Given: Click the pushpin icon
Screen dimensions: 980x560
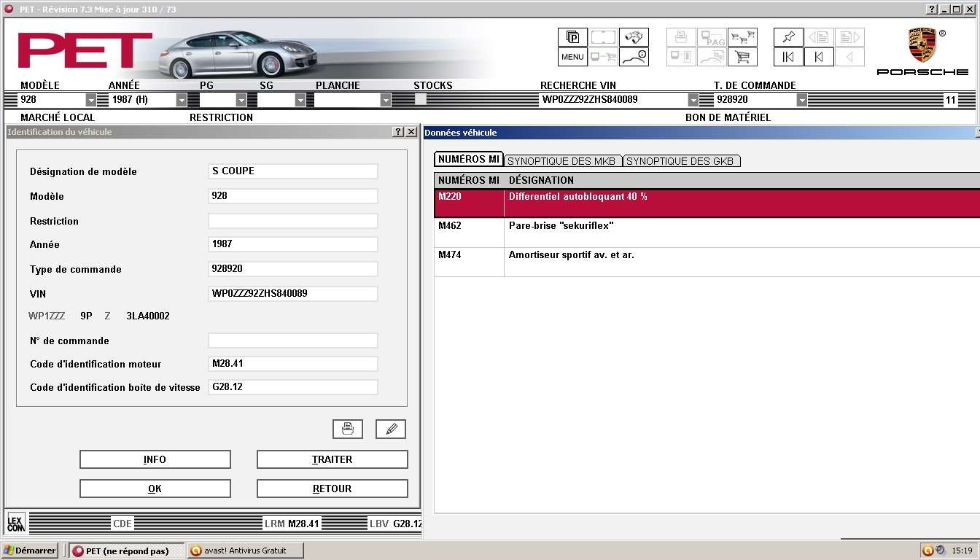Looking at the screenshot, I should pos(788,37).
